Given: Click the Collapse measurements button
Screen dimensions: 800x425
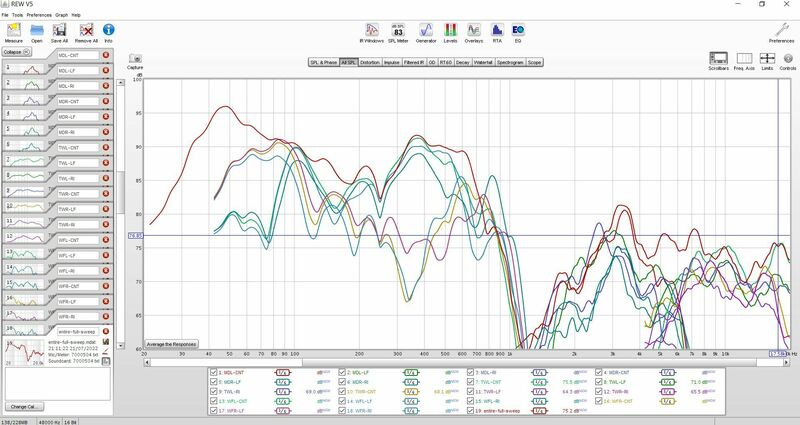Looking at the screenshot, I should [x=16, y=52].
